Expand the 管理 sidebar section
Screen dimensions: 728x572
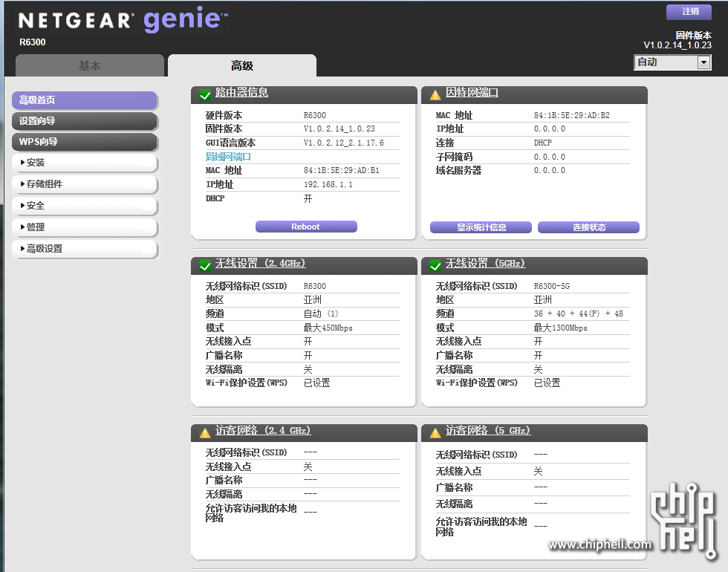point(85,227)
